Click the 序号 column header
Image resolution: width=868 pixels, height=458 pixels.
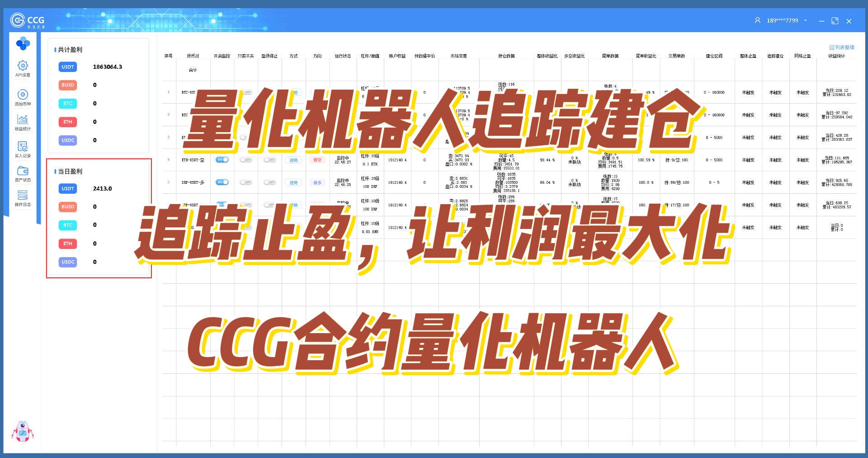(169, 56)
